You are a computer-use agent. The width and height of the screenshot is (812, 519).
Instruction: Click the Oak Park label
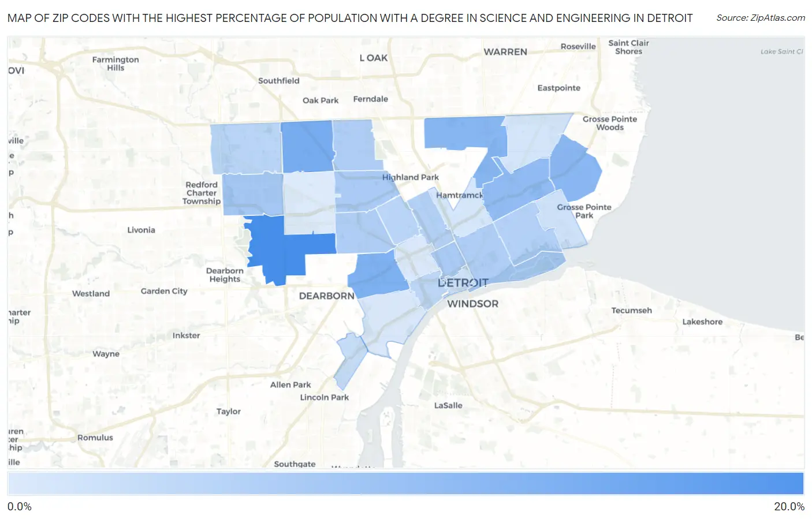pos(321,100)
